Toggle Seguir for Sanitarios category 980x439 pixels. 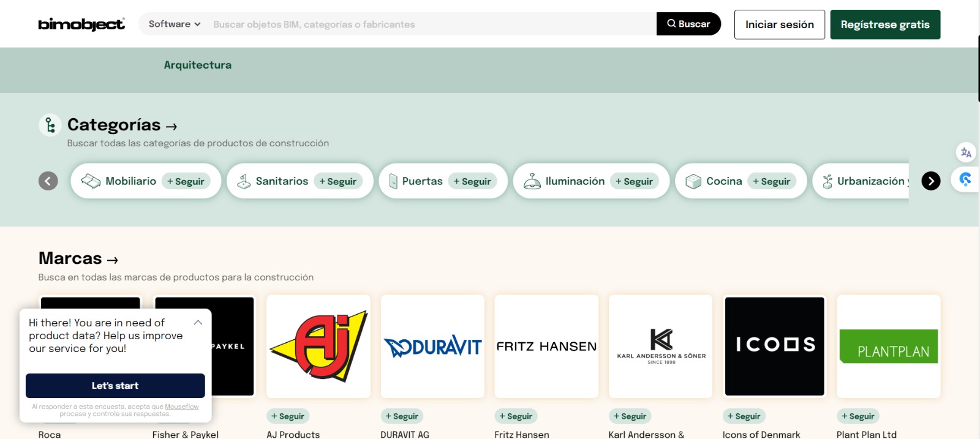pos(337,181)
